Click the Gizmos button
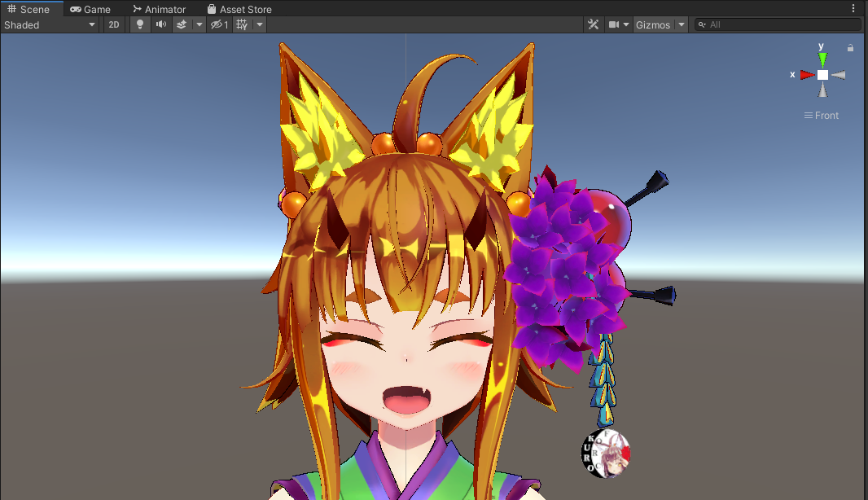This screenshot has width=868, height=500. coord(653,24)
